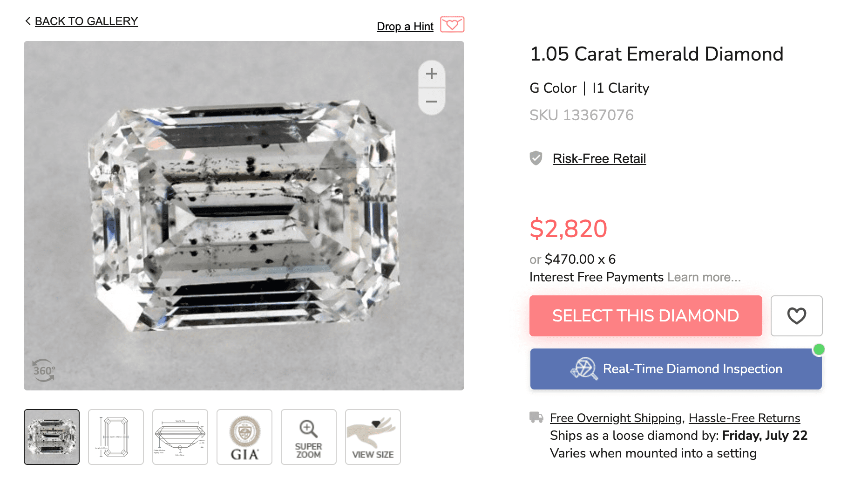Select the measurement sketch thumbnail

(x=116, y=437)
